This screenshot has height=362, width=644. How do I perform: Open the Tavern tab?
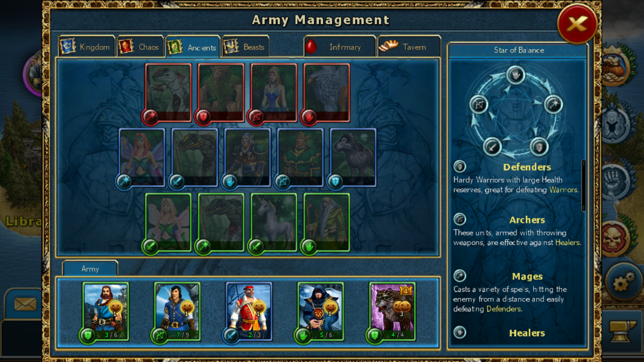pos(409,47)
